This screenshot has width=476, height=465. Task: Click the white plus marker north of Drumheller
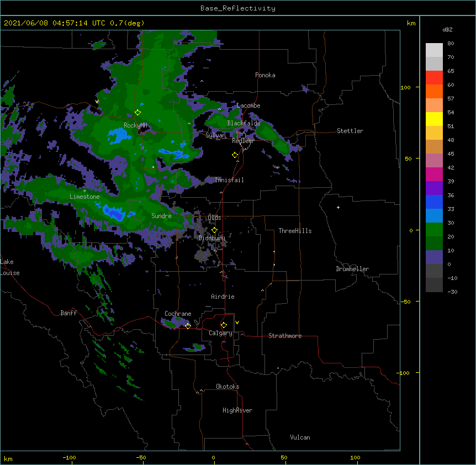pos(338,207)
